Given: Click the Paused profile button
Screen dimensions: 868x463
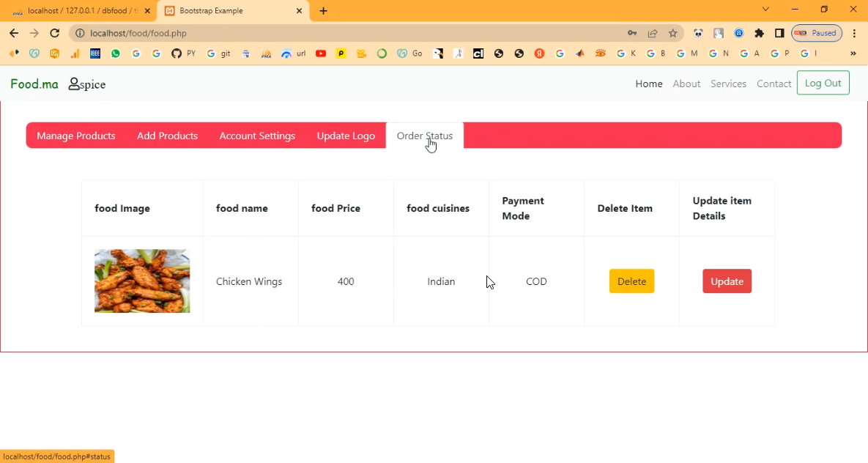Looking at the screenshot, I should point(817,33).
